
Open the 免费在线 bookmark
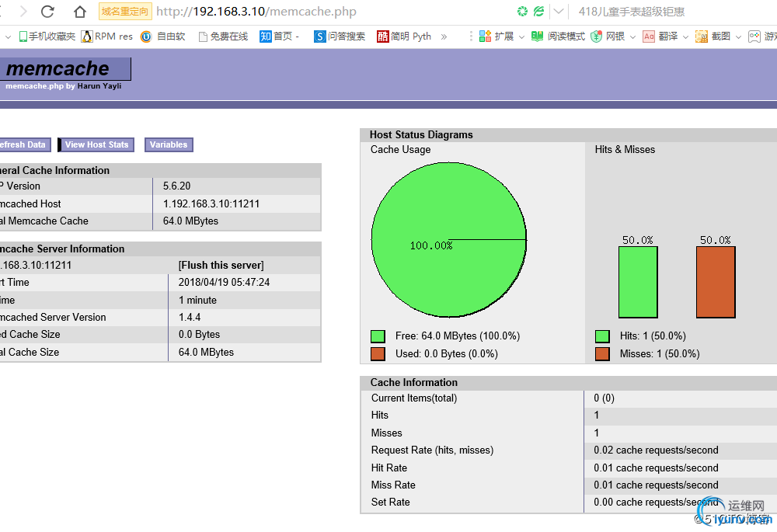coord(223,37)
